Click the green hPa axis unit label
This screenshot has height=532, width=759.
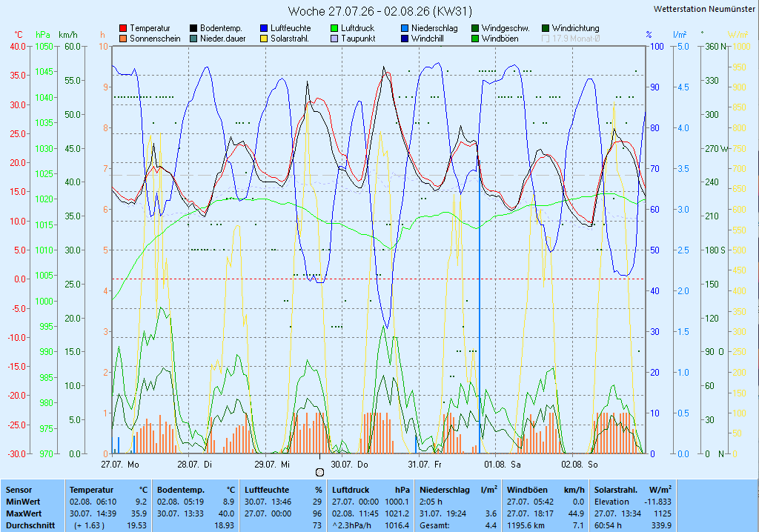[x=43, y=35]
